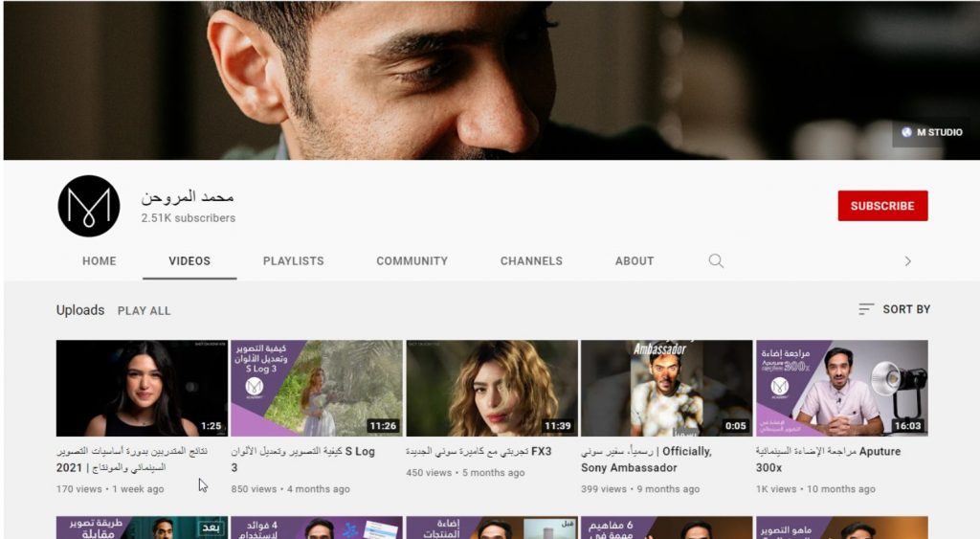
Task: Switch to the Home tab
Action: (x=100, y=260)
